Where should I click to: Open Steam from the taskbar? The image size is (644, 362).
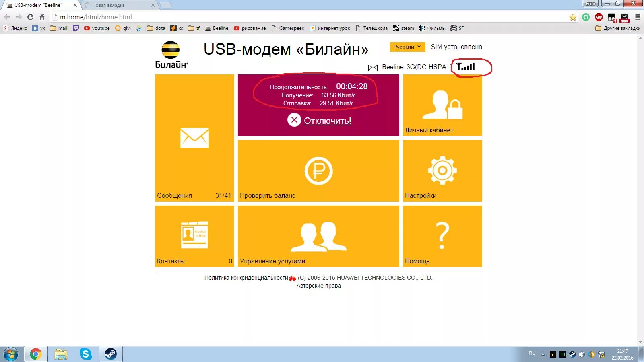(x=111, y=354)
